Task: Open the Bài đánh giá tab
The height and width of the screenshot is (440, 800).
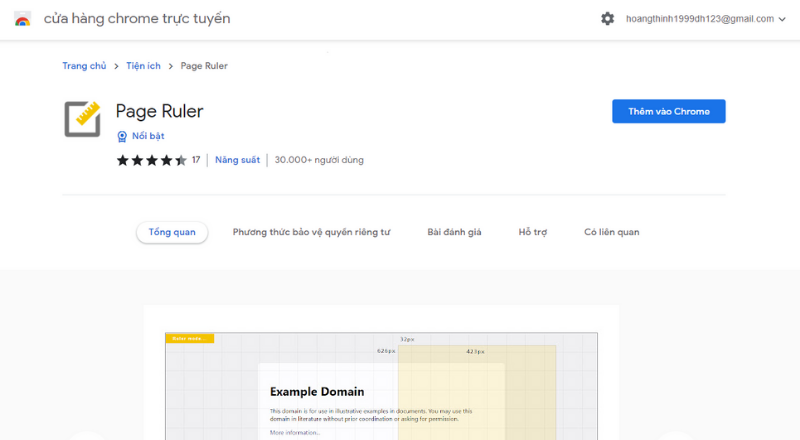Action: tap(454, 232)
